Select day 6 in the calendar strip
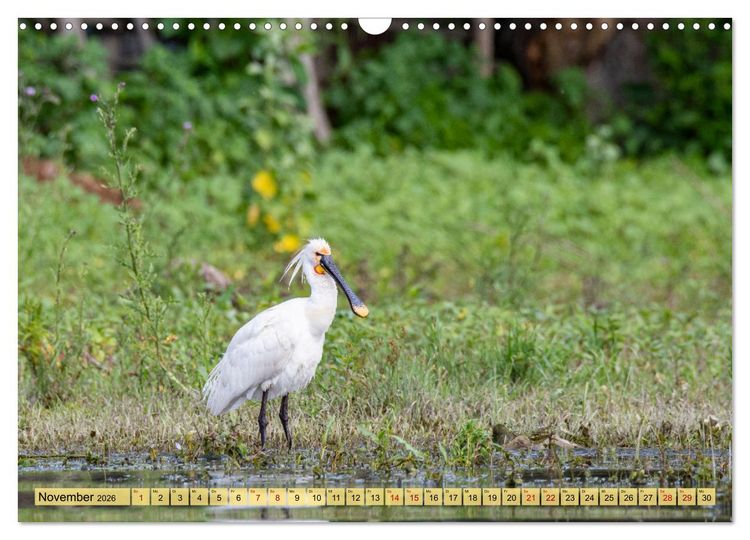This screenshot has width=750, height=540. [238, 497]
